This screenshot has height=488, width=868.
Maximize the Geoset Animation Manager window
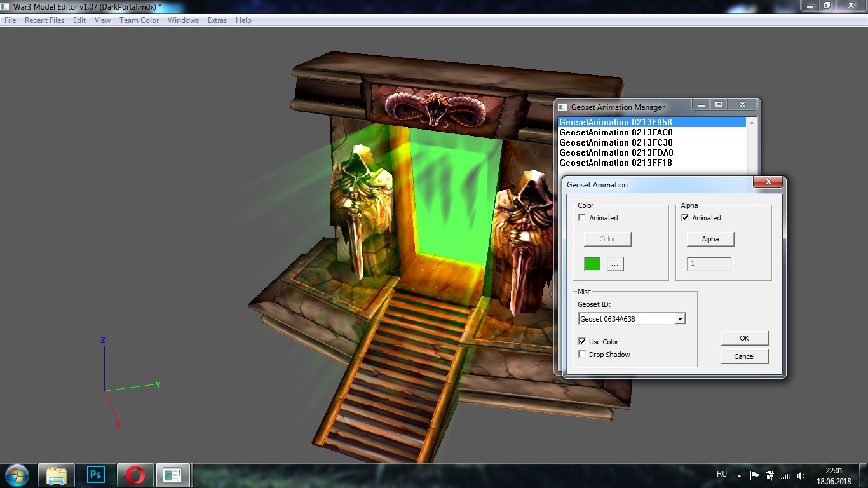[x=719, y=105]
